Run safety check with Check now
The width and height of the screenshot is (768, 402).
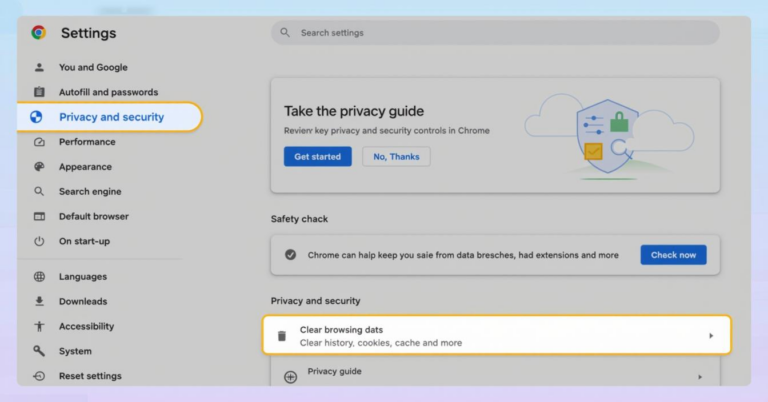pyautogui.click(x=673, y=255)
